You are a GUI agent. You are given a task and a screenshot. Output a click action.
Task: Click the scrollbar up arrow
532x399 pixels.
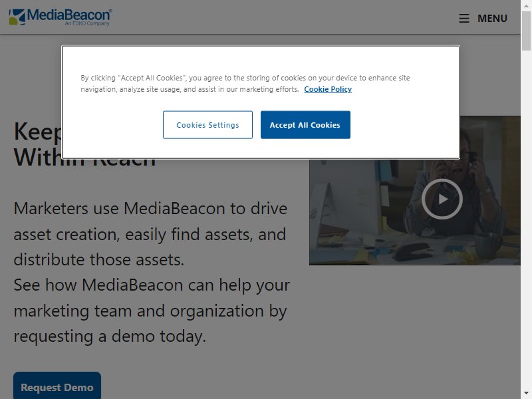coord(526,5)
